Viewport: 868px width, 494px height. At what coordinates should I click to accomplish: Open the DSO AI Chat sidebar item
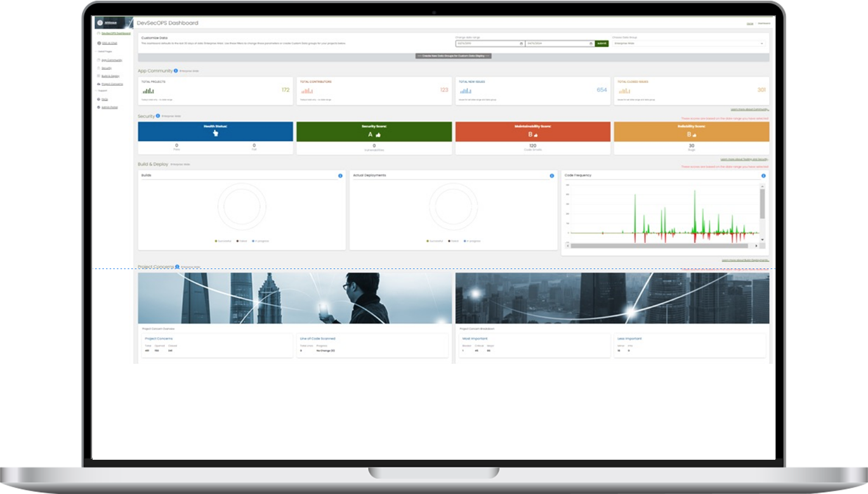(110, 43)
